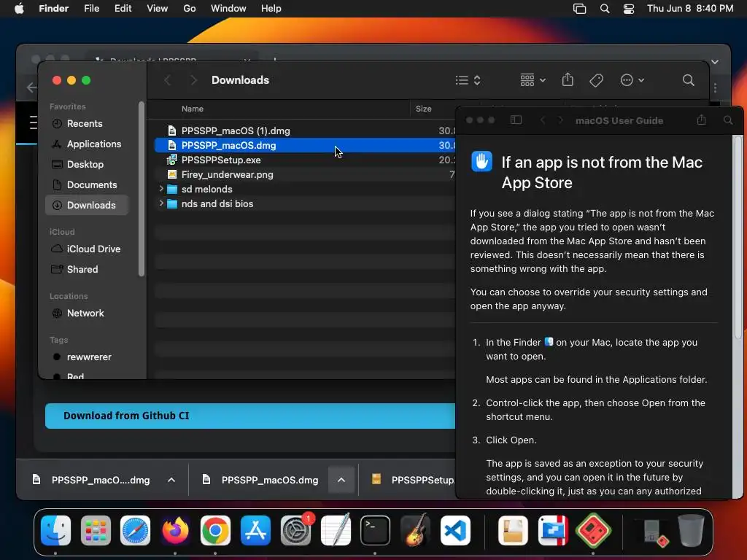Launch Safari from the Dock
747x560 pixels.
click(135, 530)
